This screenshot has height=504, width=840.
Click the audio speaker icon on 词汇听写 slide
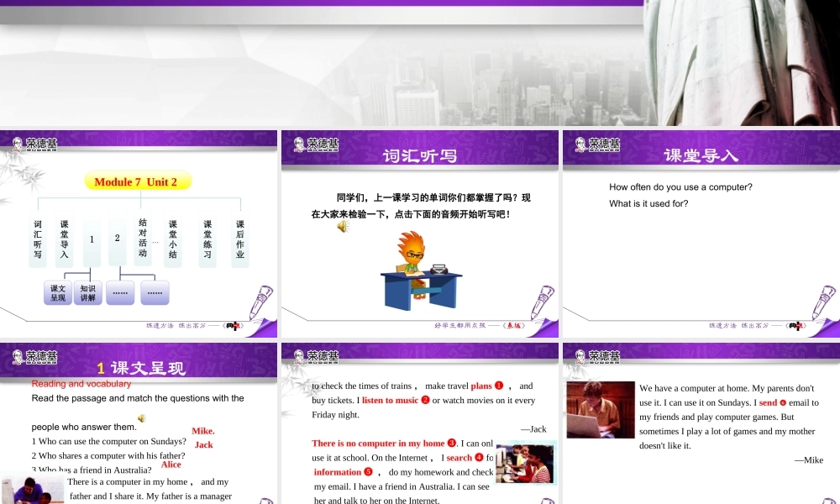(x=342, y=227)
